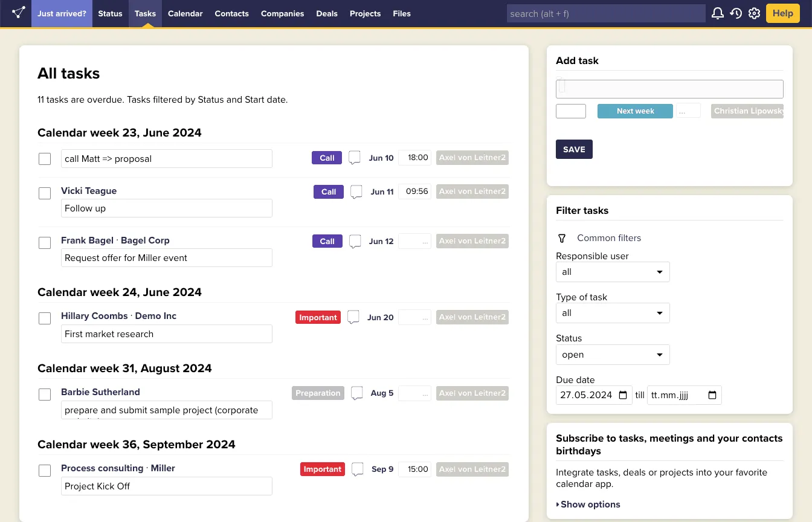
Task: Open the comment bubble for the Vicki Teague task
Action: click(x=356, y=192)
